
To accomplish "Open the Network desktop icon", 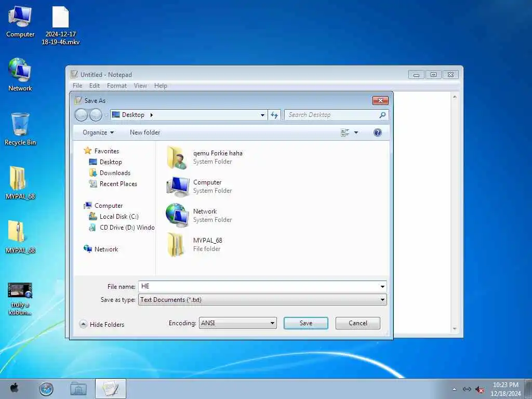I will pyautogui.click(x=20, y=75).
